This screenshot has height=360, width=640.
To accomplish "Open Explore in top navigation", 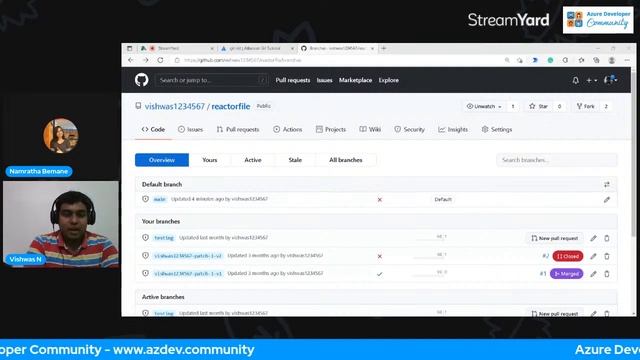I will 389,80.
